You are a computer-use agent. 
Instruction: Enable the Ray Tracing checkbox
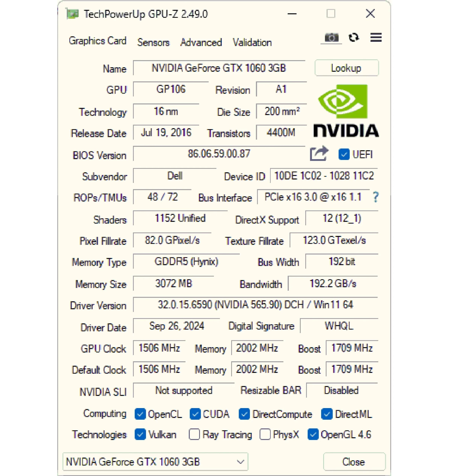pyautogui.click(x=194, y=434)
